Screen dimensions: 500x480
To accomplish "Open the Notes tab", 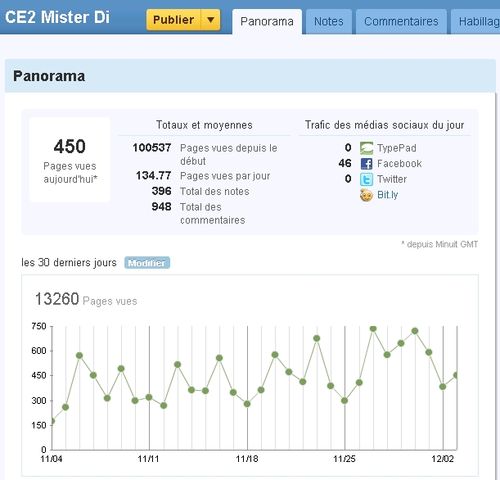I will click(x=329, y=22).
